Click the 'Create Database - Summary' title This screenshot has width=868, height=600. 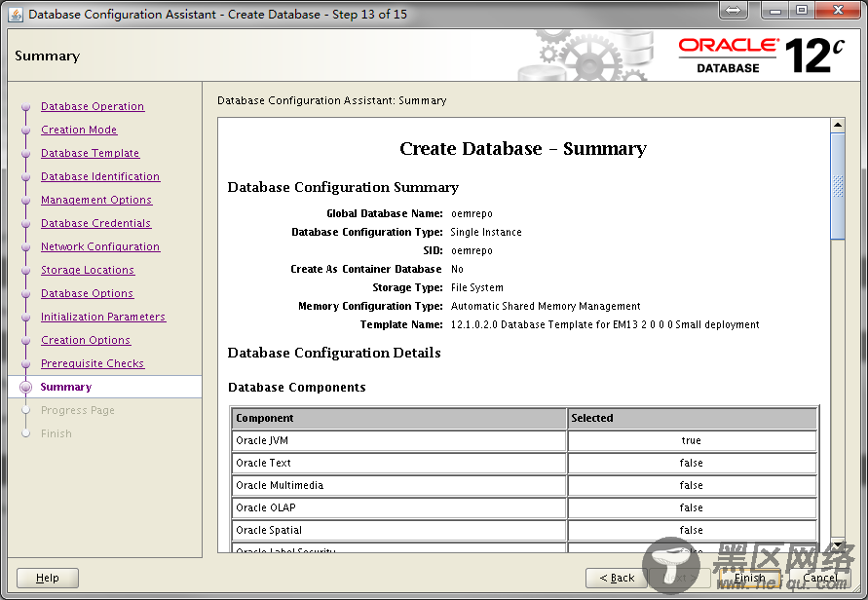[x=523, y=148]
